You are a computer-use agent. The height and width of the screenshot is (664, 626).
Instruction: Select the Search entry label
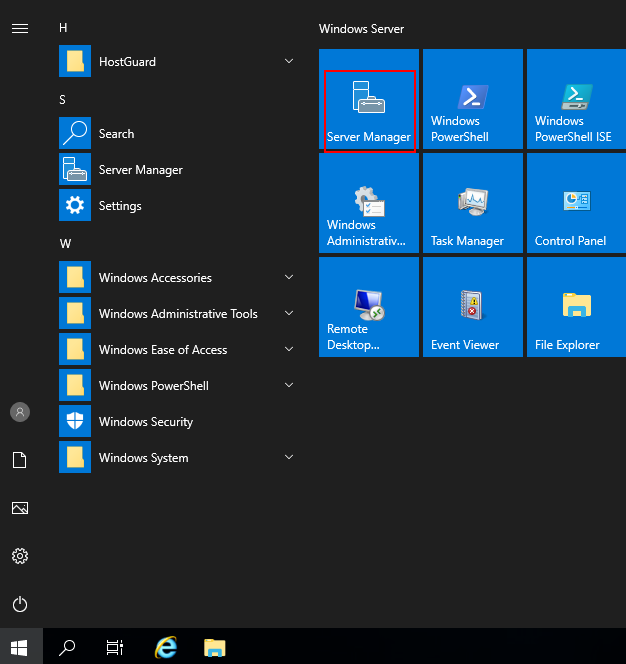coord(116,134)
